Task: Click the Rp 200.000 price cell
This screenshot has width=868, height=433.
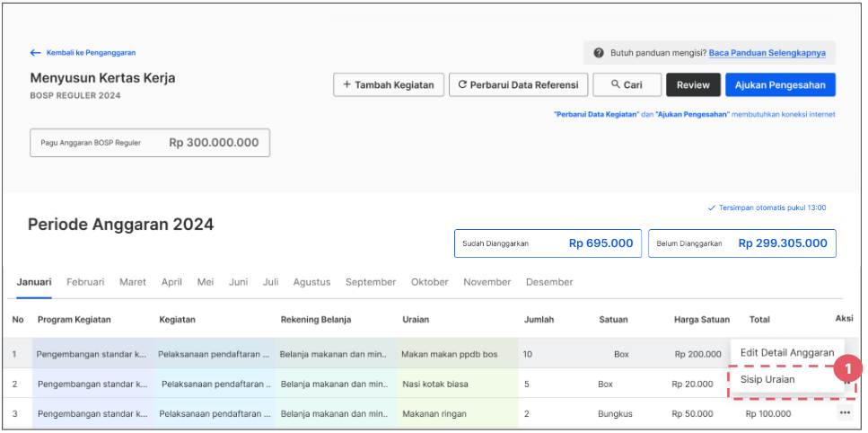Action: pos(697,354)
